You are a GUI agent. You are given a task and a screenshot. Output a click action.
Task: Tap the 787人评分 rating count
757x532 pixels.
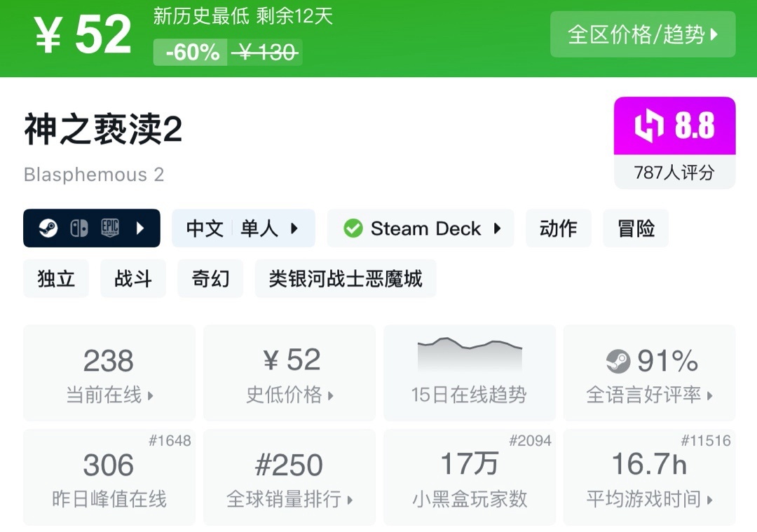[x=674, y=172]
